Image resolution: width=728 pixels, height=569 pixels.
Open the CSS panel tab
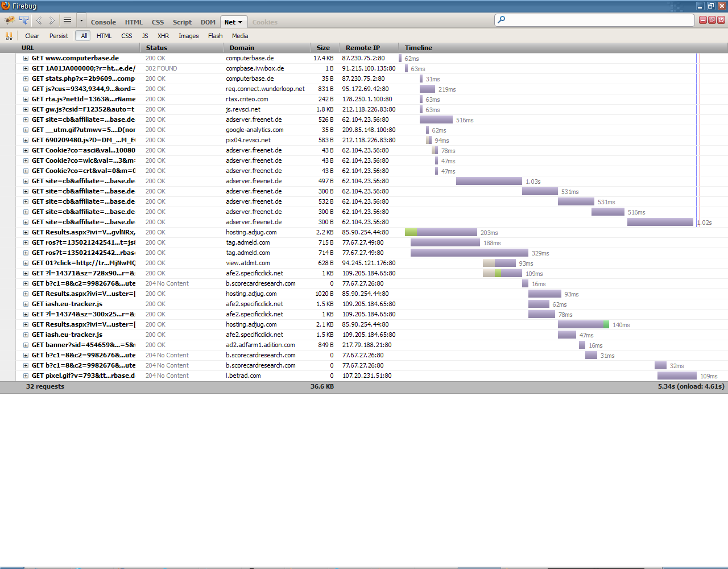(158, 22)
